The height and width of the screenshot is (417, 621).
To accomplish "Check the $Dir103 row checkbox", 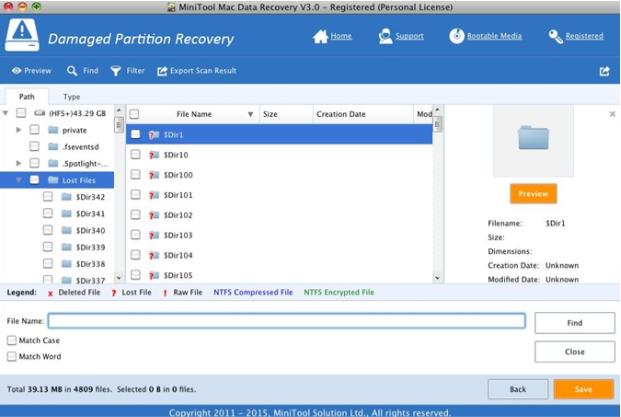I will tap(135, 235).
